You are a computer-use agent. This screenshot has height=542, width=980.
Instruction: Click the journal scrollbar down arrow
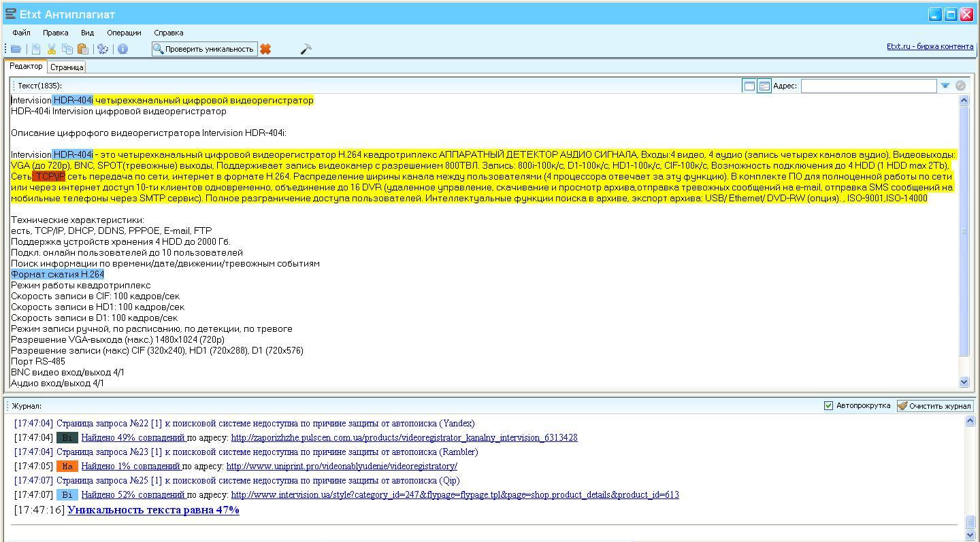[x=970, y=535]
